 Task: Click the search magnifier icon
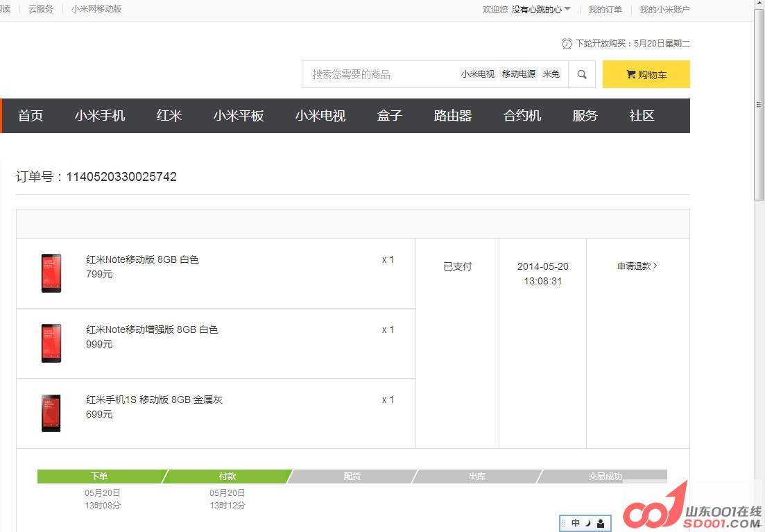[x=582, y=74]
